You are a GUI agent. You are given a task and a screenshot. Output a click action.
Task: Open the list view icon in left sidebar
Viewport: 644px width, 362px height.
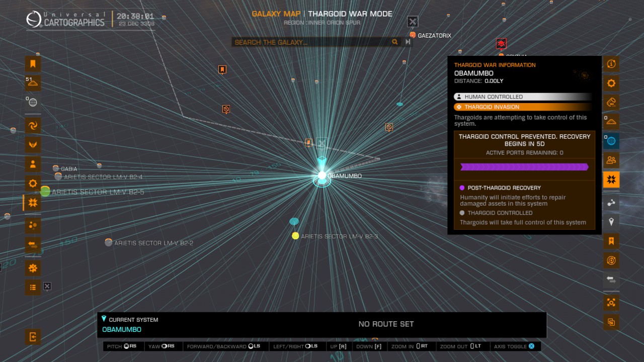33,287
